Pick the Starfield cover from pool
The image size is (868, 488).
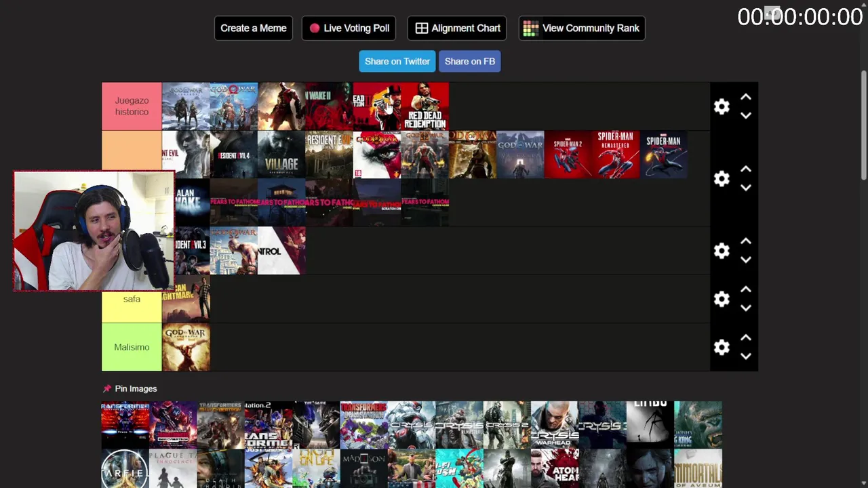click(125, 468)
